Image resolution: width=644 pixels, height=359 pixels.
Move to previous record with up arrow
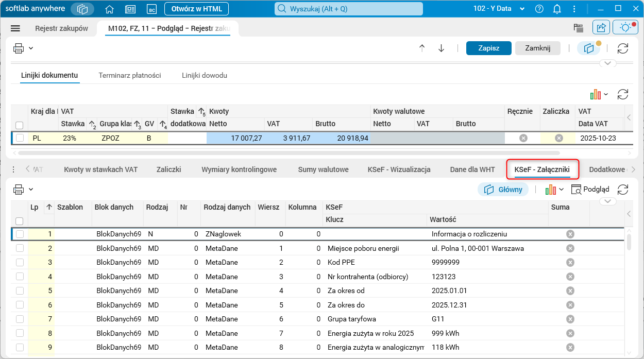pos(422,48)
